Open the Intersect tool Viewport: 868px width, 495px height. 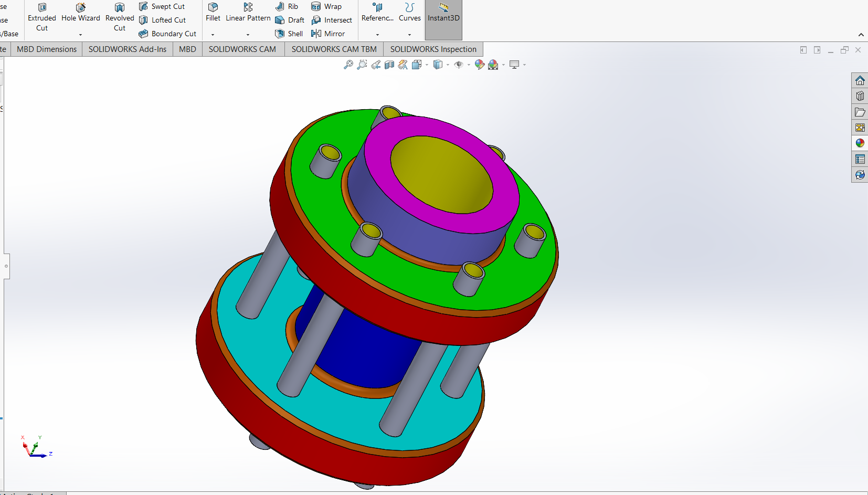point(332,20)
